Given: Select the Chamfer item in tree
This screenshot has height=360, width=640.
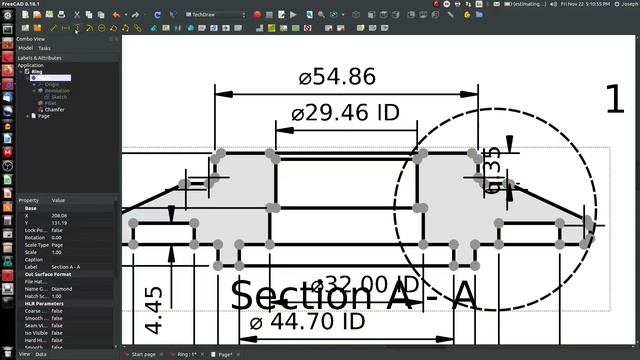Looking at the screenshot, I should (54, 110).
